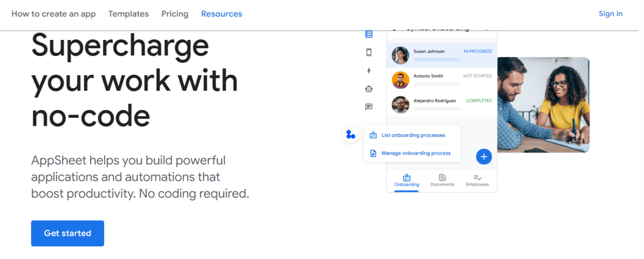Select the list view icon in sidebar

click(369, 34)
